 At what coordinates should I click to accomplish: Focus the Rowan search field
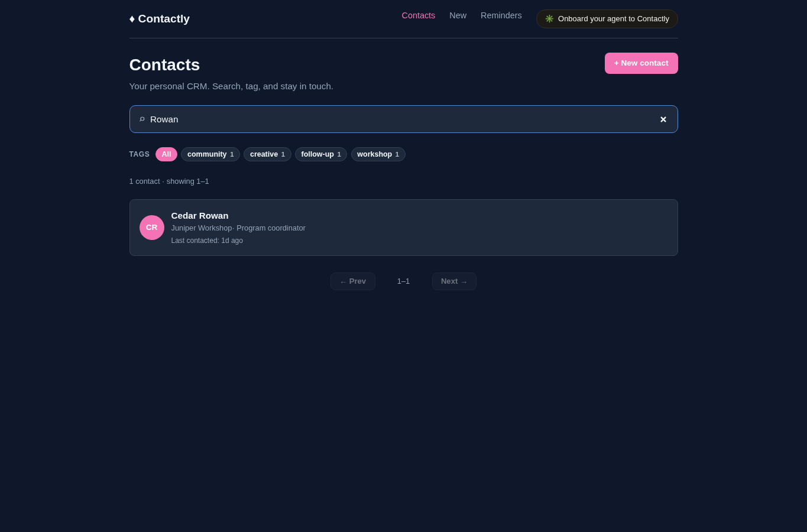click(404, 119)
